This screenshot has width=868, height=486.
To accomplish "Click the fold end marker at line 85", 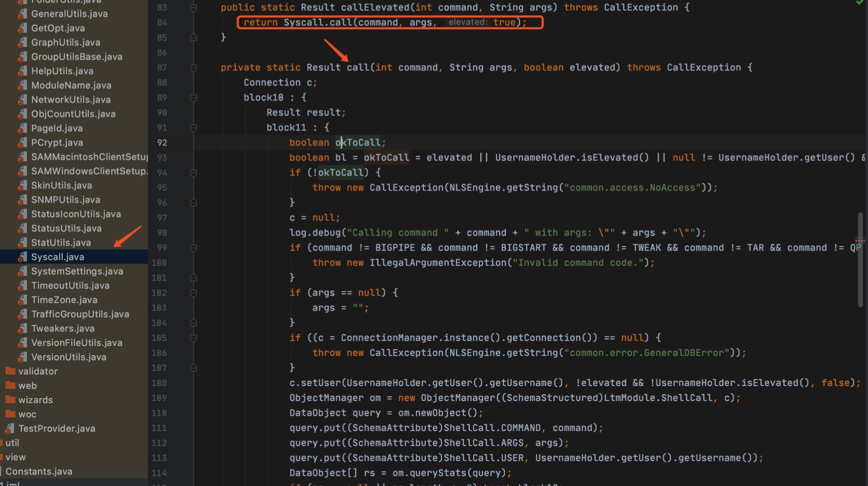I will [x=193, y=38].
